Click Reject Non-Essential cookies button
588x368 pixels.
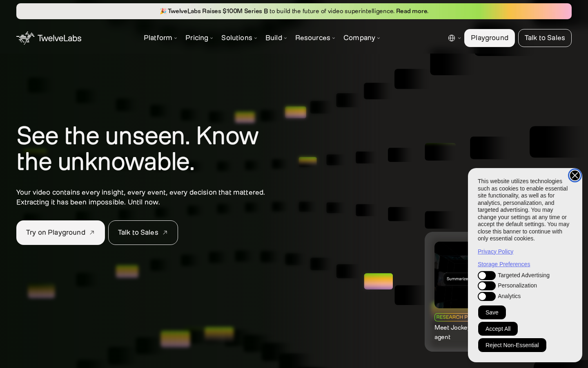tap(512, 345)
